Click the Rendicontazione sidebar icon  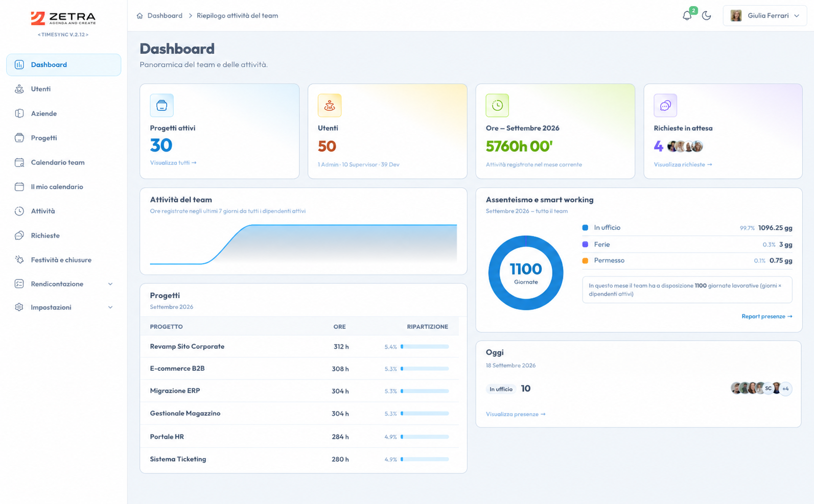(x=19, y=284)
